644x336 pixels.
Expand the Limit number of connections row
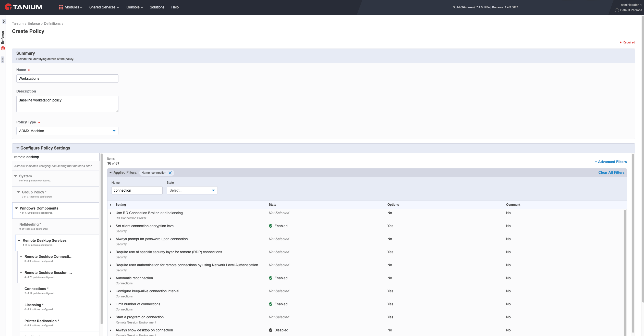[x=111, y=304]
